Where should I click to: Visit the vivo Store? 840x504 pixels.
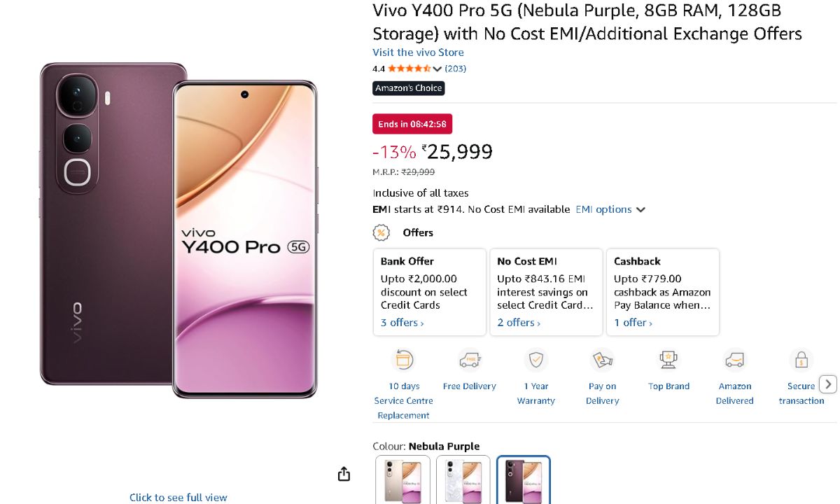click(418, 52)
